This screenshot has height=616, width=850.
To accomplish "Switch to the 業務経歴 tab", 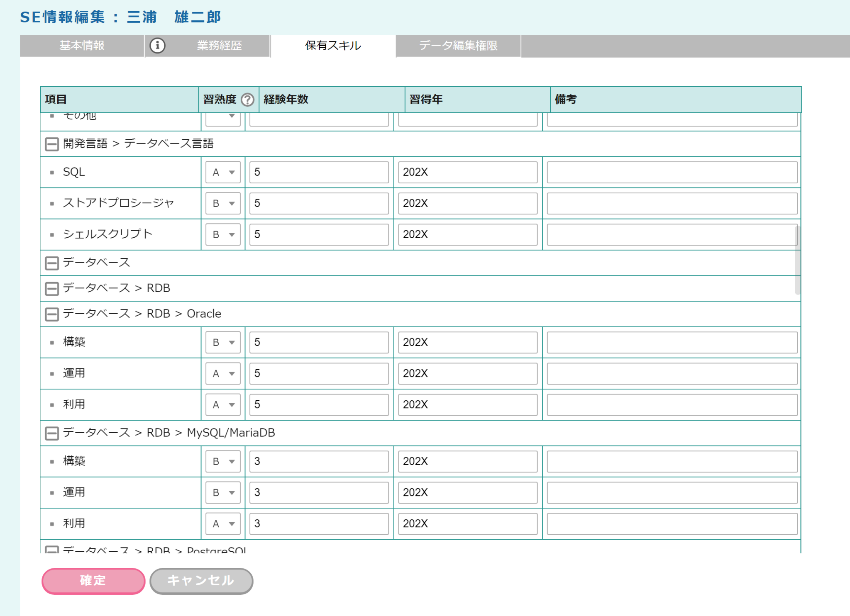I will tap(219, 46).
